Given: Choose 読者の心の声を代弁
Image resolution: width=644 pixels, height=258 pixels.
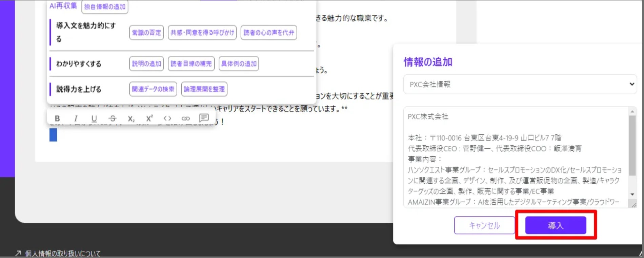Looking at the screenshot, I should (x=269, y=33).
